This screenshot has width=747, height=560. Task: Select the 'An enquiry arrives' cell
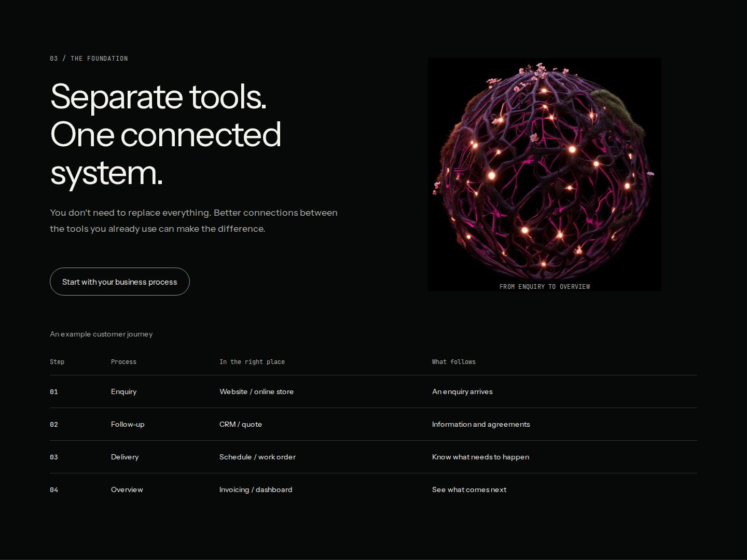pos(462,391)
